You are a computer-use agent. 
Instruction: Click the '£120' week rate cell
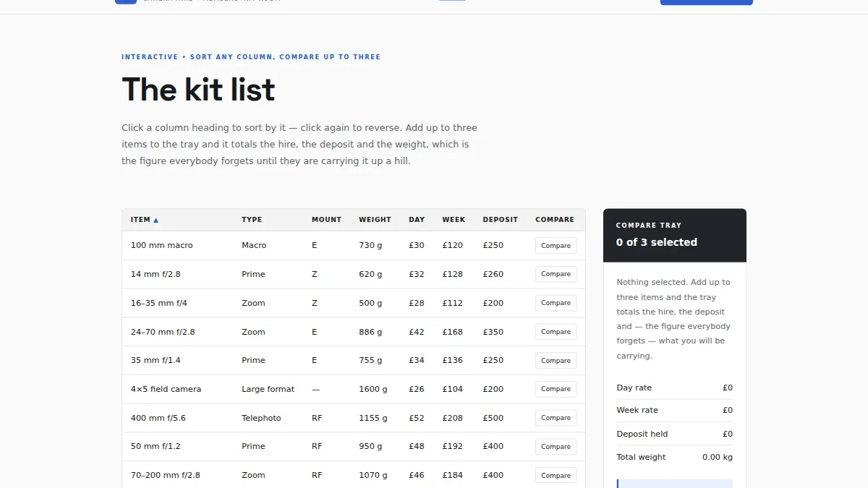point(453,246)
